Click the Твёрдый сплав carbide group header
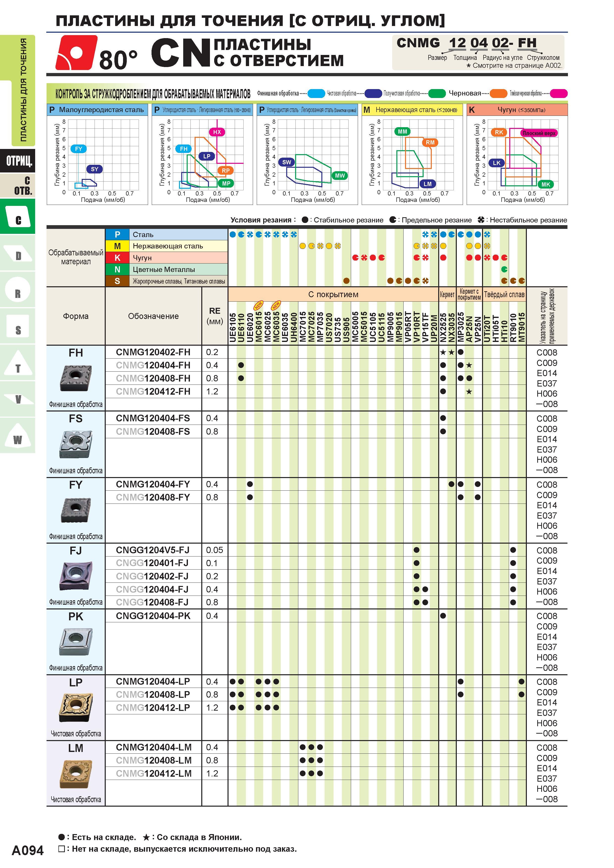 pyautogui.click(x=504, y=294)
